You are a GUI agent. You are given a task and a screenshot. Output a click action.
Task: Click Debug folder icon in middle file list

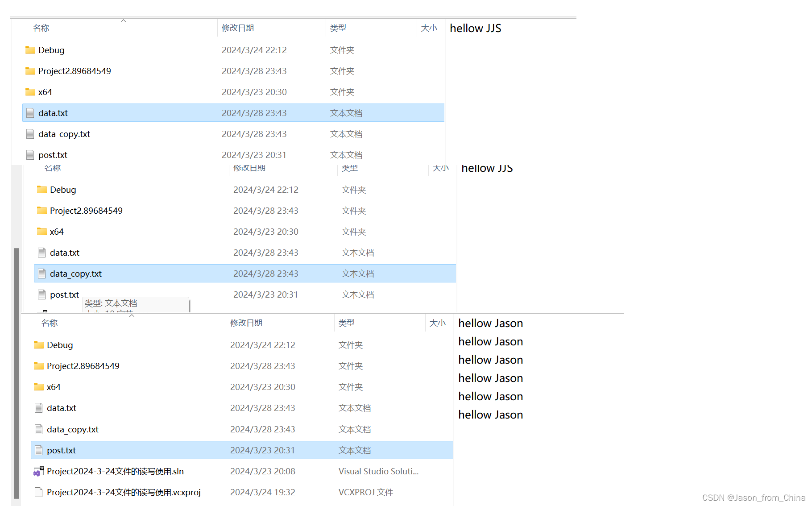(x=42, y=189)
